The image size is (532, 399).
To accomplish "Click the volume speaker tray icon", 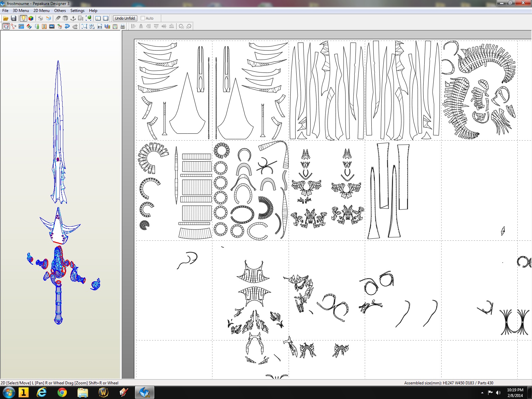I will (498, 393).
